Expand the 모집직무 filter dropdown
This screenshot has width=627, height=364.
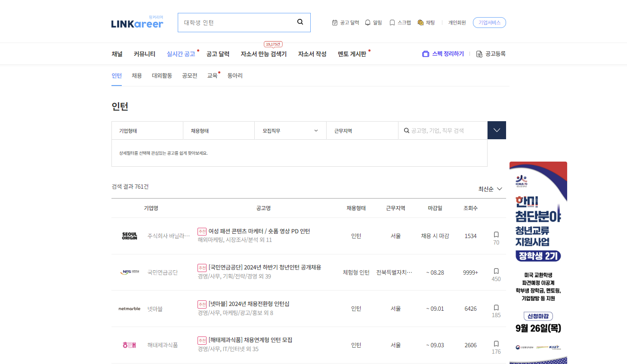pos(290,130)
